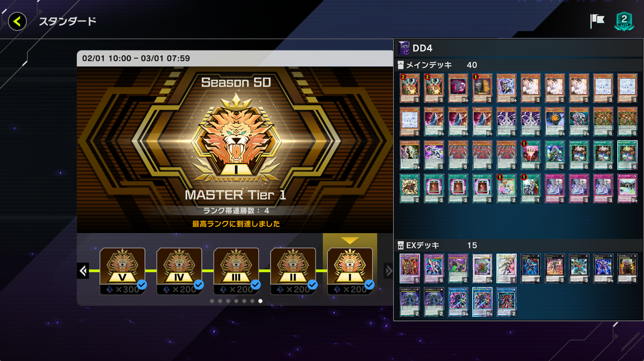The width and height of the screenshot is (644, 361).
Task: Click the Tier I checkmark
Action: (x=369, y=285)
